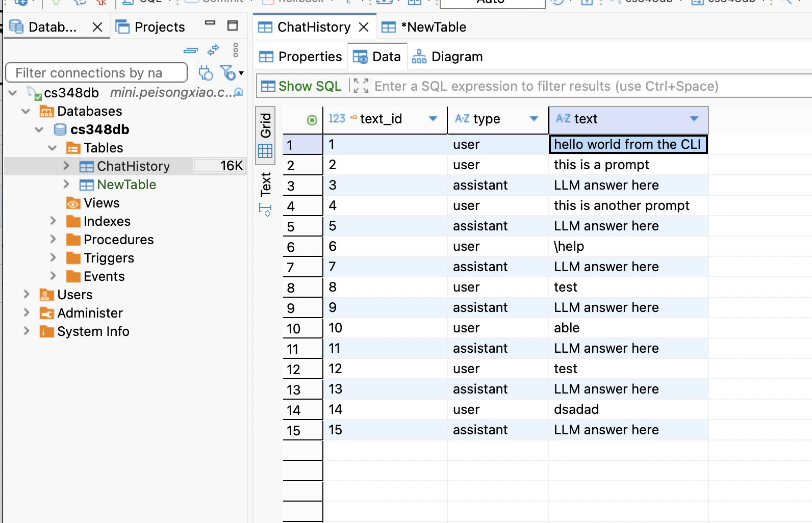Expand the Users node
The width and height of the screenshot is (812, 523).
(27, 294)
